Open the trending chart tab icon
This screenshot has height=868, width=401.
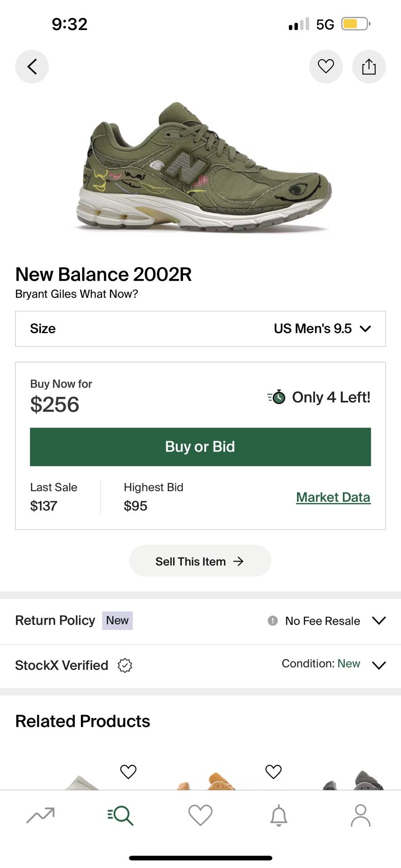[x=41, y=815]
